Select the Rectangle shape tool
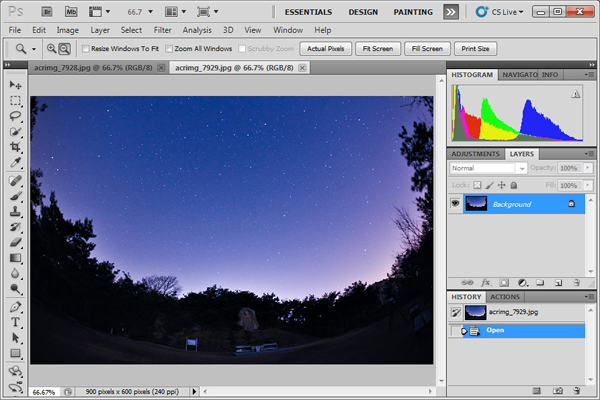Screen dimensions: 600x400 click(15, 353)
